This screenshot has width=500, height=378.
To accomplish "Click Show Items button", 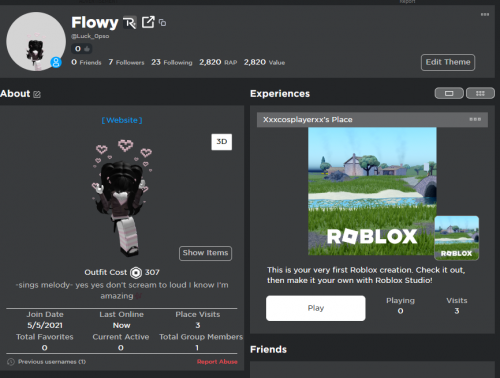I will 205,253.
